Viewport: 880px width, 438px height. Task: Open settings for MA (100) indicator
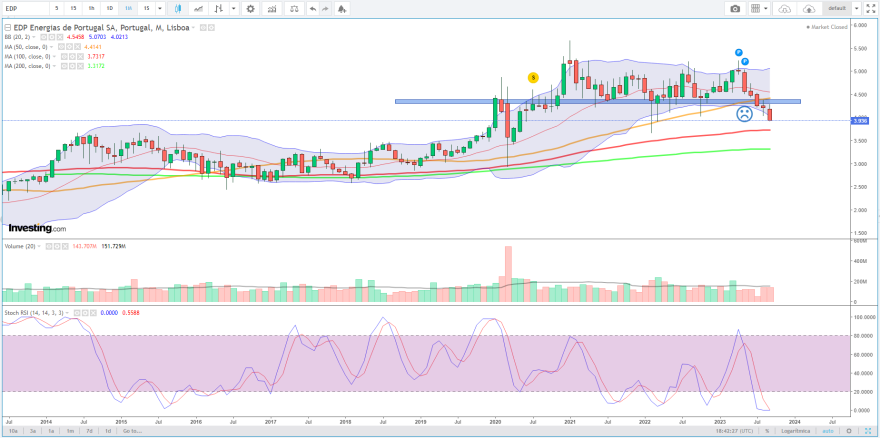(x=72, y=57)
